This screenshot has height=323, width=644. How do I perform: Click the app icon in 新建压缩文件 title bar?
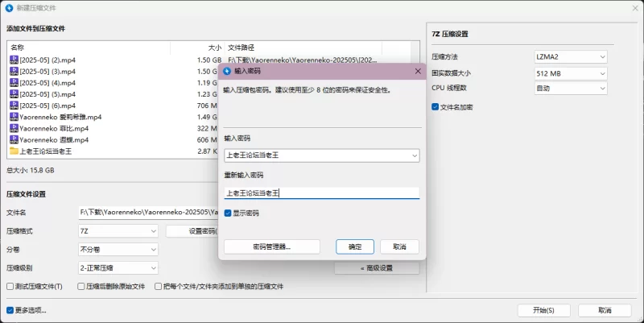coord(9,7)
